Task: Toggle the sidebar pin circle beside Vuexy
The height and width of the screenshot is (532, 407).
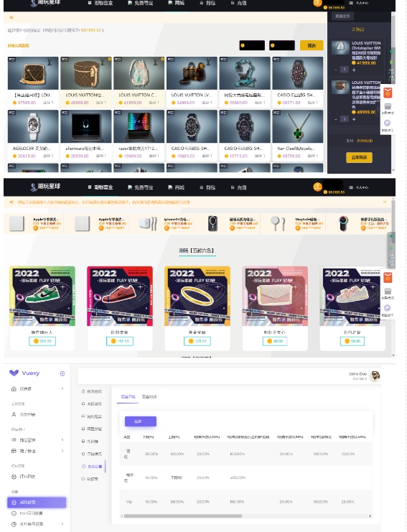Action: click(x=62, y=373)
